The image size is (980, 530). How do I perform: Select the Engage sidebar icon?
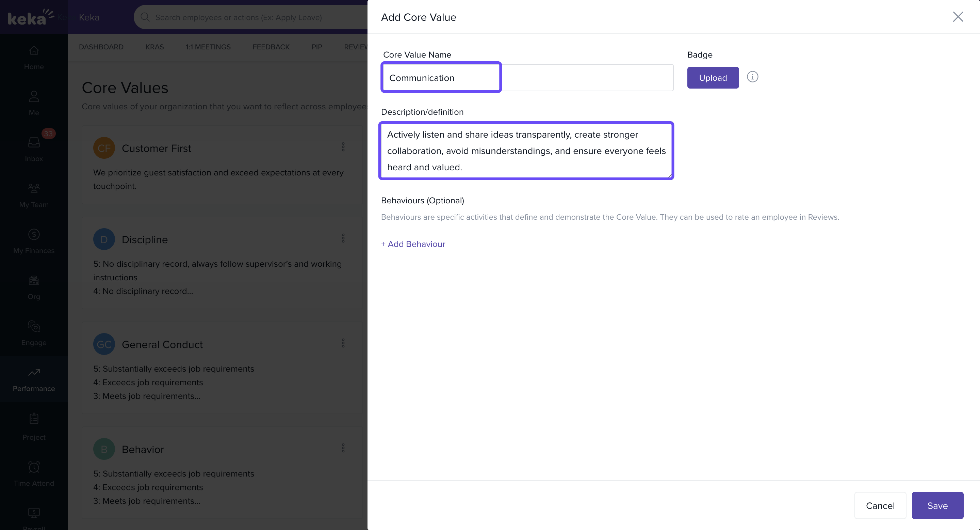point(34,333)
